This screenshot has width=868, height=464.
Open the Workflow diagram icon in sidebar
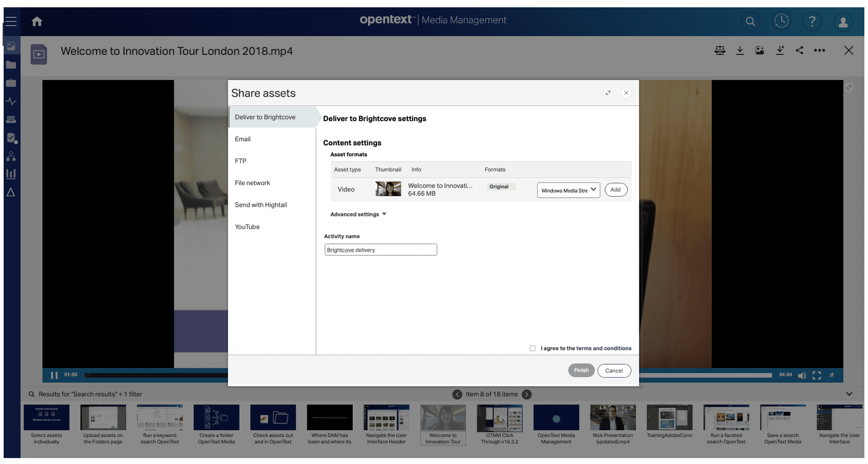[11, 156]
